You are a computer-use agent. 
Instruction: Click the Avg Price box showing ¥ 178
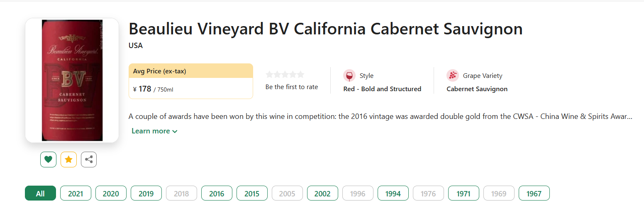[x=191, y=81]
